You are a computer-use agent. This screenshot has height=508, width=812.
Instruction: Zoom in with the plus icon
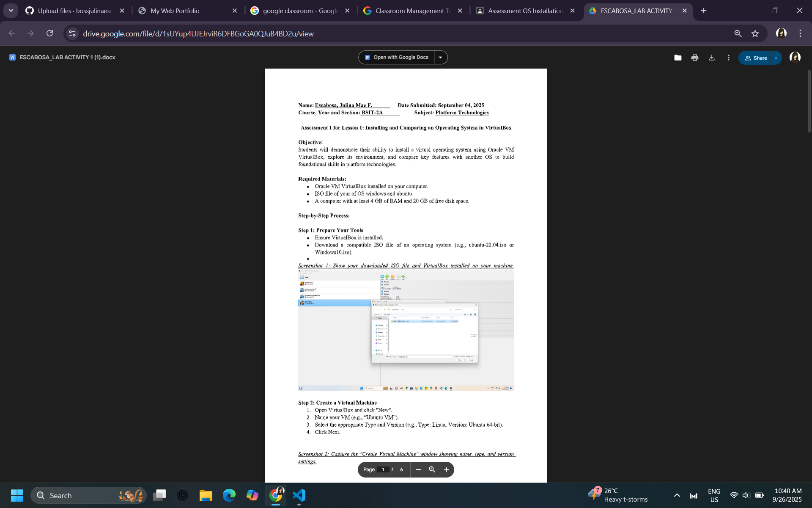coord(446,469)
